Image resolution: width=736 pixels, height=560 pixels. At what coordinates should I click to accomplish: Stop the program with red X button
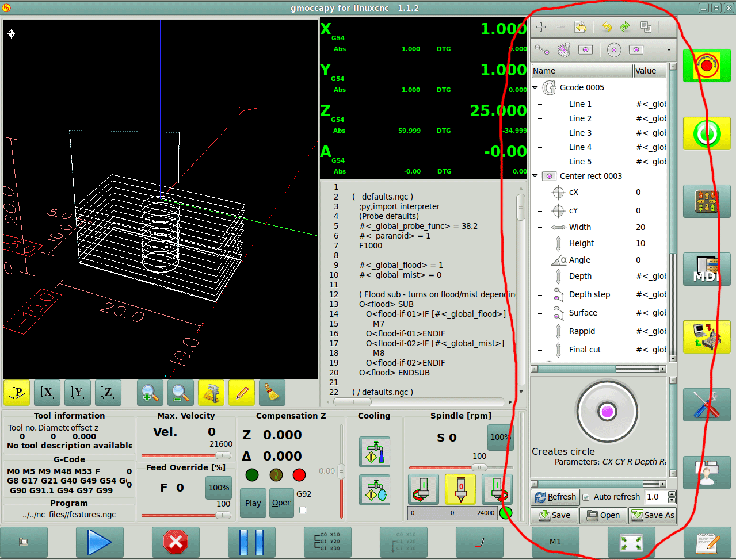176,542
